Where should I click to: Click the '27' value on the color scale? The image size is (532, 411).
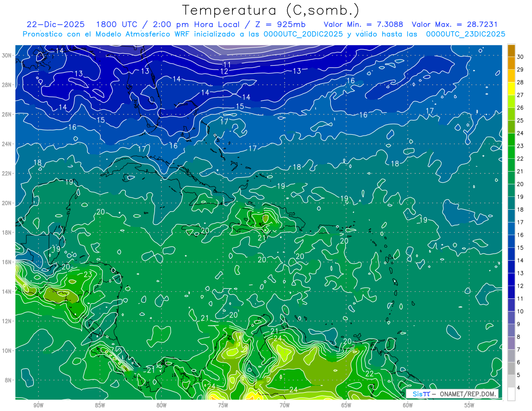click(x=520, y=95)
